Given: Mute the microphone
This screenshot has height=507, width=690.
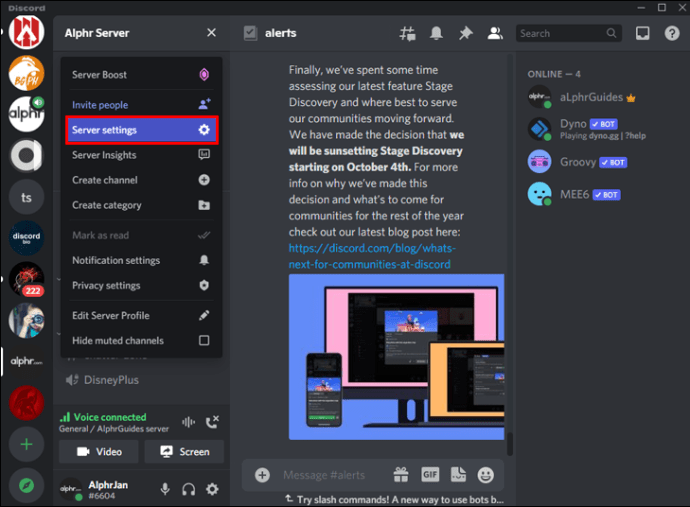Looking at the screenshot, I should click(165, 489).
